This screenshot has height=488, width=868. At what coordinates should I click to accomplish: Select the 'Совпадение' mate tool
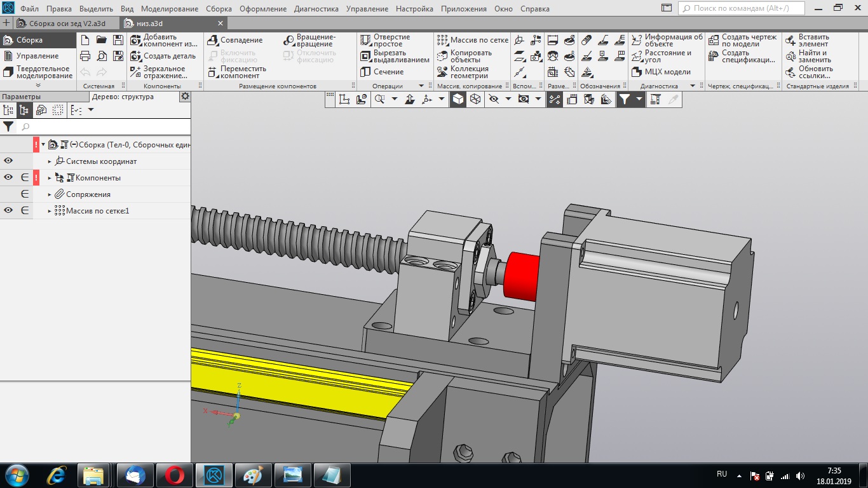[x=234, y=40]
